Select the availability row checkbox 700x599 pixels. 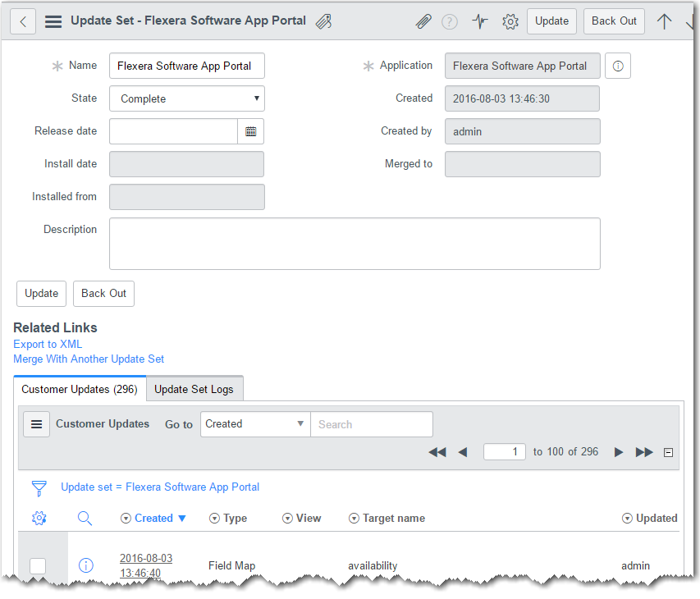tap(38, 566)
